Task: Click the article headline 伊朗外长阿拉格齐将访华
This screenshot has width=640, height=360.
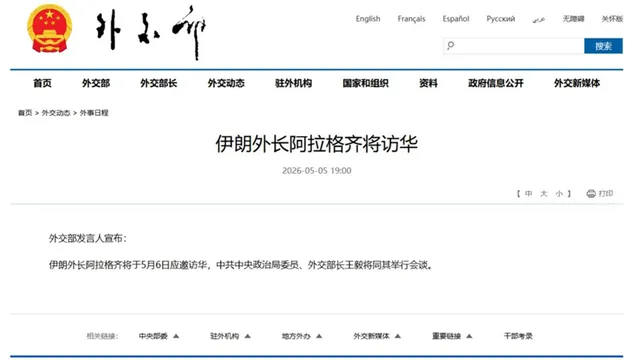Action: tap(317, 144)
